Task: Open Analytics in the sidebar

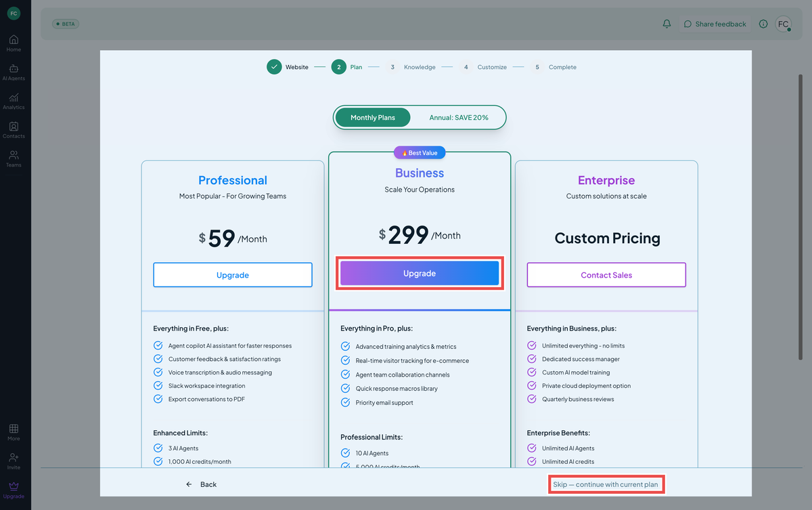Action: coord(14,102)
